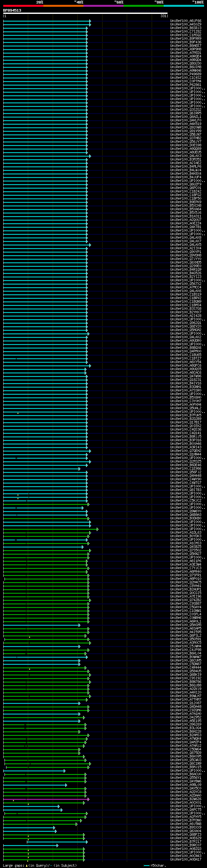The image size is (207, 868).
Task: Select label UniRef100_Q875D9
Action: tap(186, 753)
